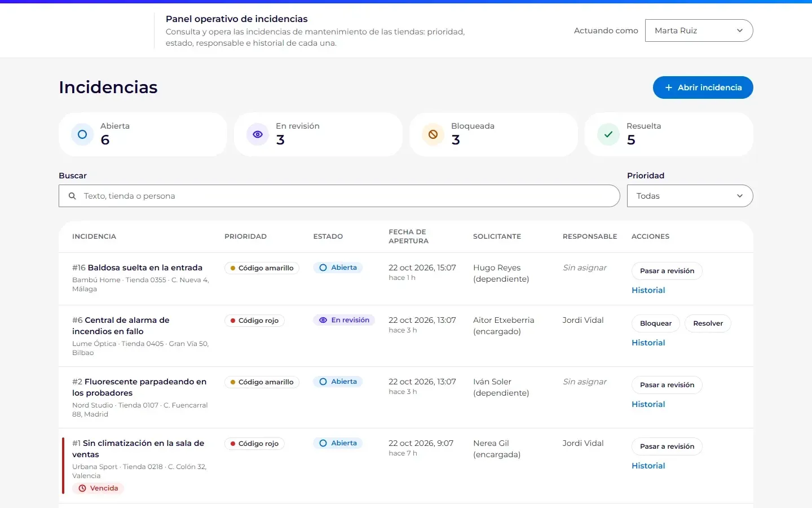Click the plus icon on Abrir incidencia
Screen dimensions: 812x508
point(669,87)
